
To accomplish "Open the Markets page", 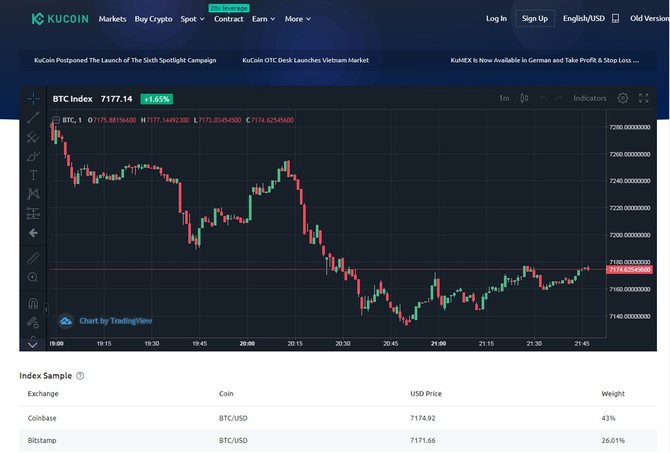I will pos(112,19).
